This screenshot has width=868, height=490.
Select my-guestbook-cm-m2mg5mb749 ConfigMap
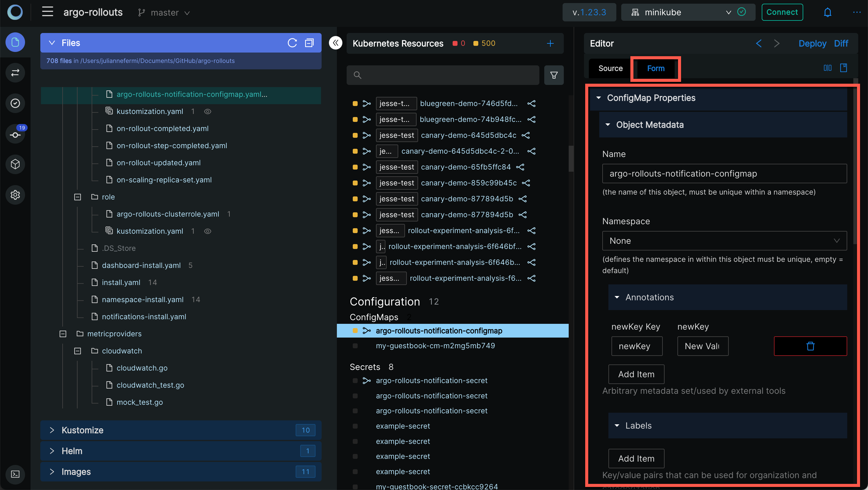pyautogui.click(x=435, y=346)
